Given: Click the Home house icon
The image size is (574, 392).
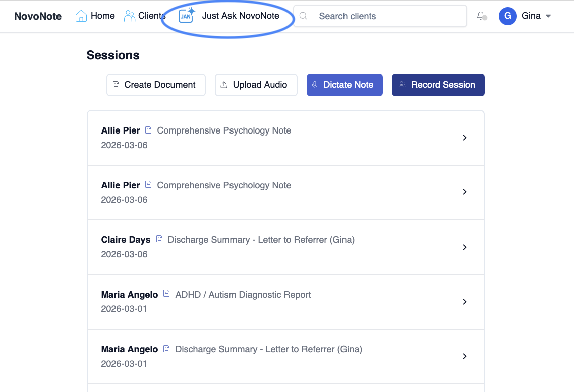Looking at the screenshot, I should (81, 16).
